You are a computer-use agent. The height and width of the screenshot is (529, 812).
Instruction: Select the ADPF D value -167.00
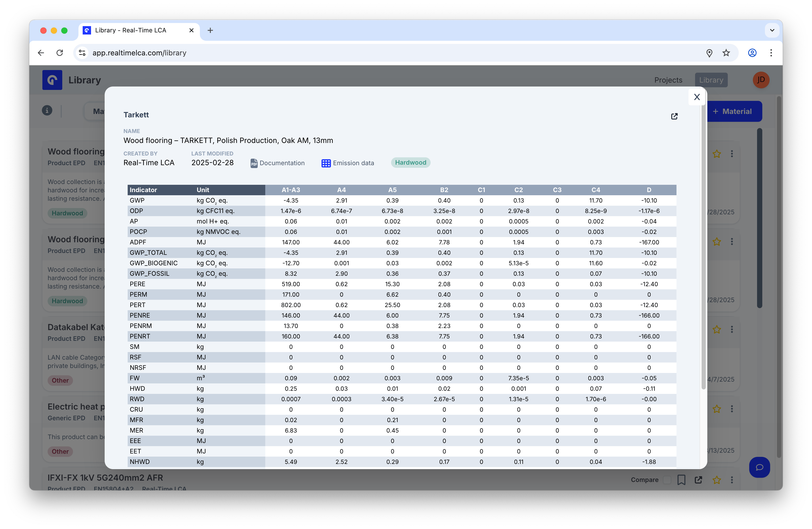click(649, 242)
